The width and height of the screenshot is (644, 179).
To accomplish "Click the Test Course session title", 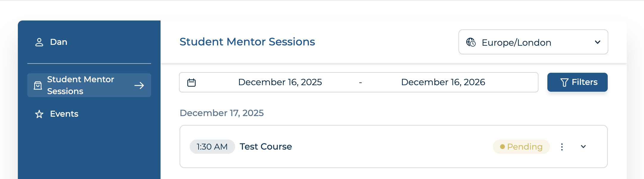I will coord(266,147).
